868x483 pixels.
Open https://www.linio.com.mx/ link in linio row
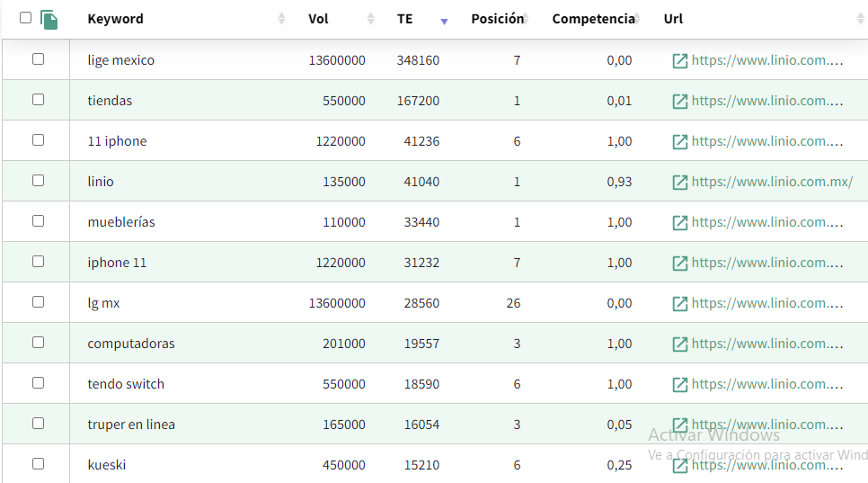[772, 182]
